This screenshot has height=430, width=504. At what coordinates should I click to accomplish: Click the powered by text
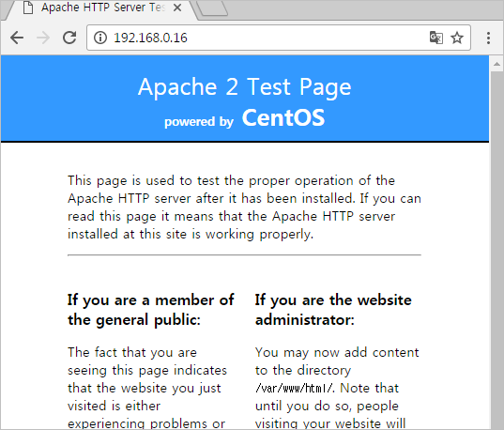click(199, 122)
